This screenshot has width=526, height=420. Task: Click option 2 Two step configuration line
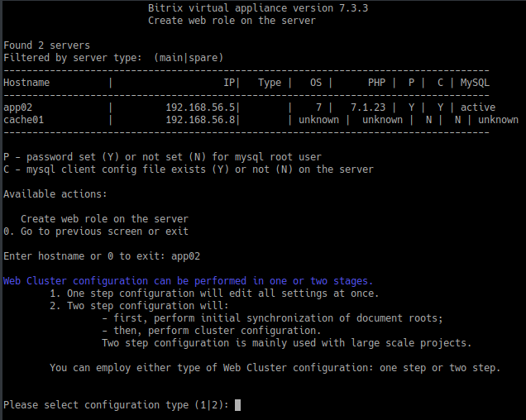point(139,306)
